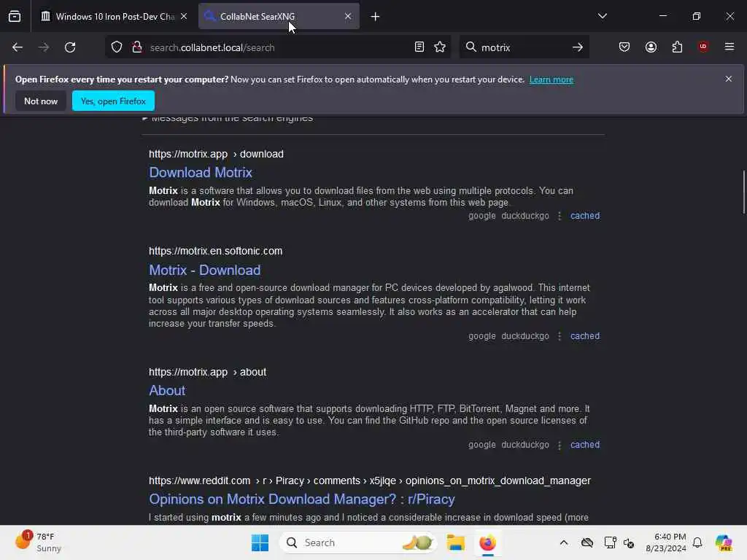
Task: Click duckduckgo label under Softonic result
Action: (x=525, y=336)
